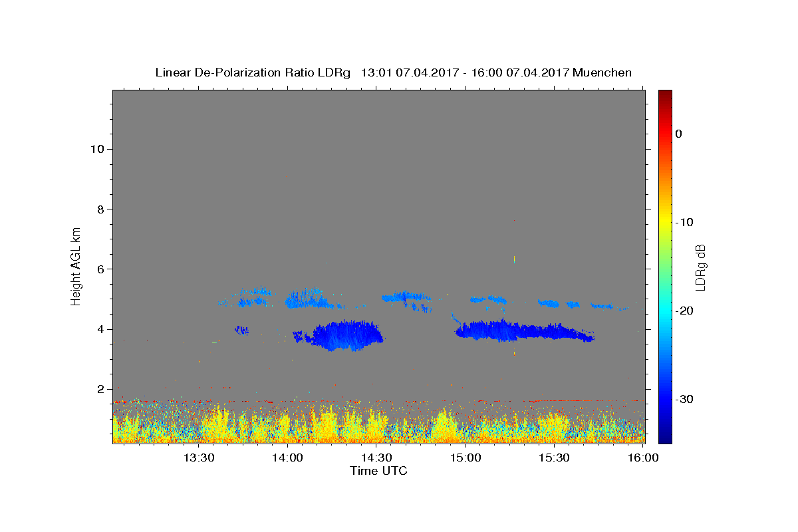
Task: Click the cyan -20 dB colorbar region
Action: 665,311
